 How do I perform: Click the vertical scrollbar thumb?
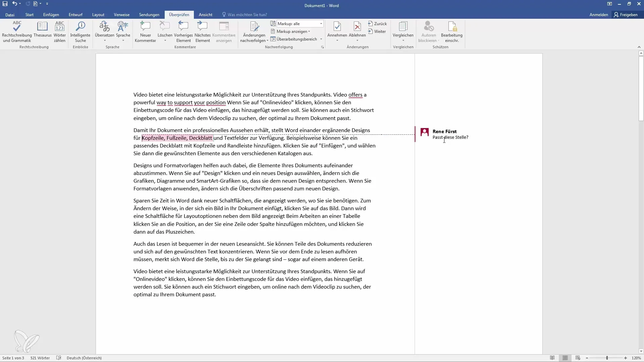click(641, 88)
